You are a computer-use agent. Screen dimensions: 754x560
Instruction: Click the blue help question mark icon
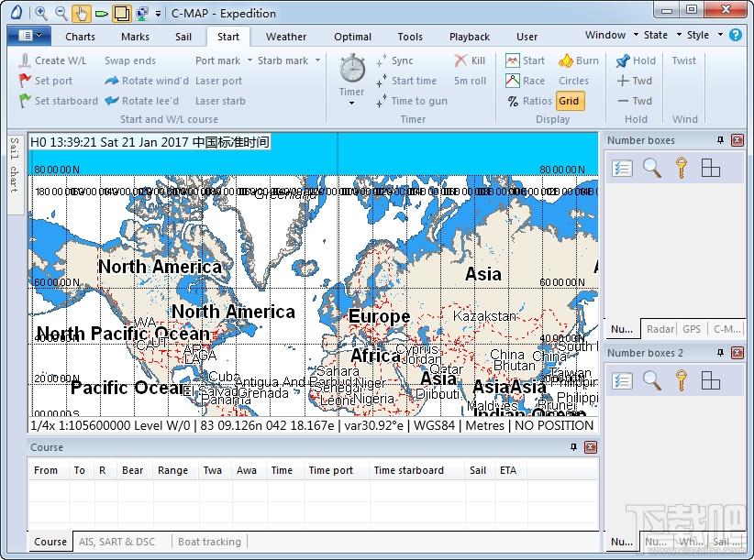[736, 35]
